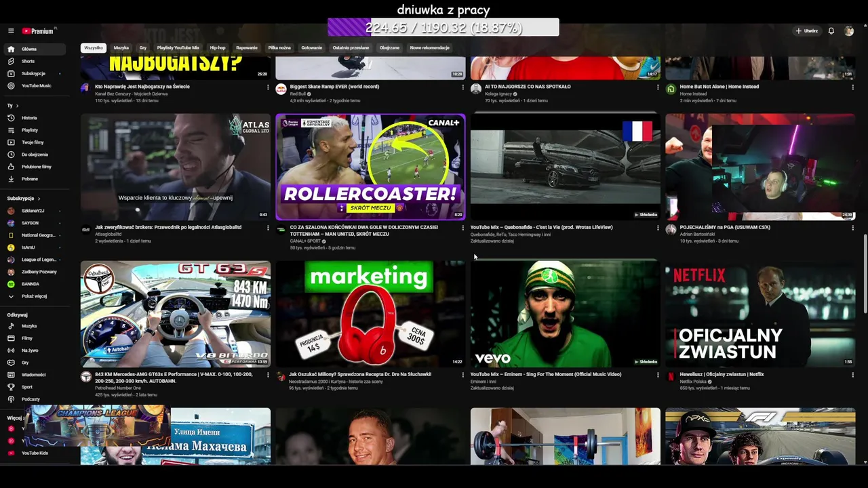Open the notifications bell
Screen dimensions: 868x488
coord(831,31)
